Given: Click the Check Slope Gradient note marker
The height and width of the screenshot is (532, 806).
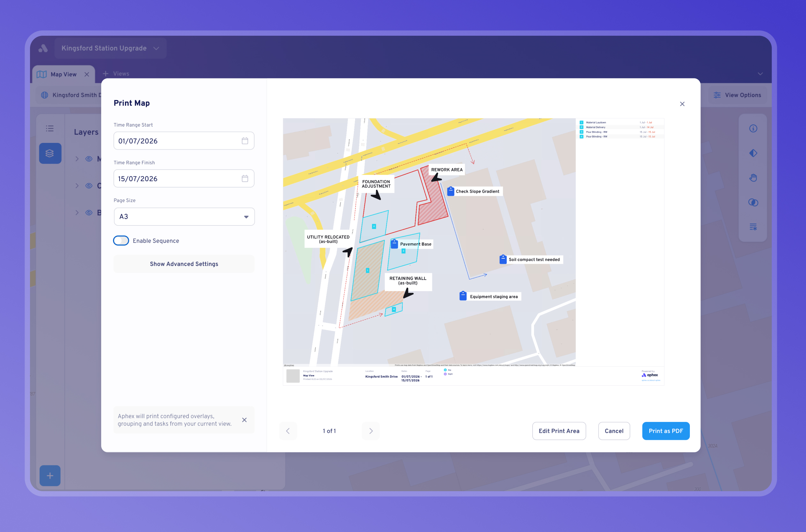Looking at the screenshot, I should point(451,191).
